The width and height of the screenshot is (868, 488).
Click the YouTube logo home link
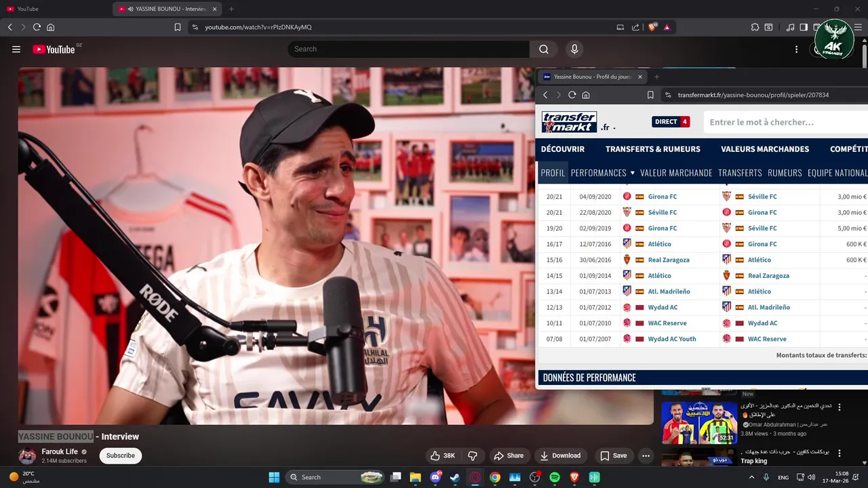click(x=54, y=49)
